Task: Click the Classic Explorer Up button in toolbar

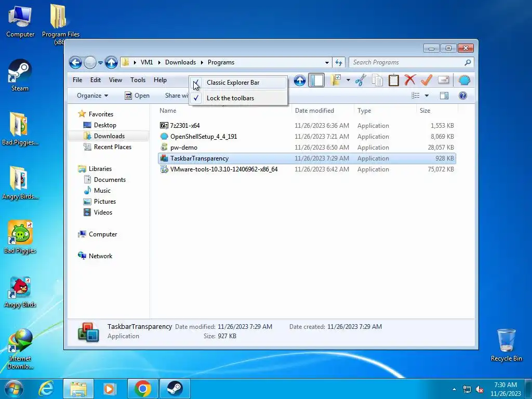Action: coord(300,81)
